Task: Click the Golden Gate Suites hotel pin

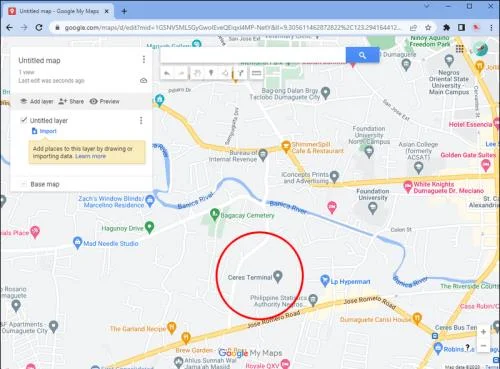Action: (x=486, y=165)
